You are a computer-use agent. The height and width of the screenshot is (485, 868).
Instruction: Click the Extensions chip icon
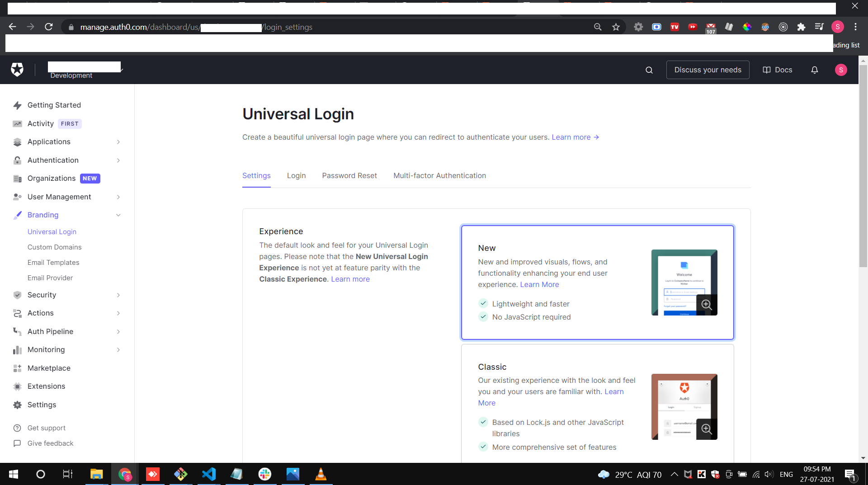tap(17, 386)
